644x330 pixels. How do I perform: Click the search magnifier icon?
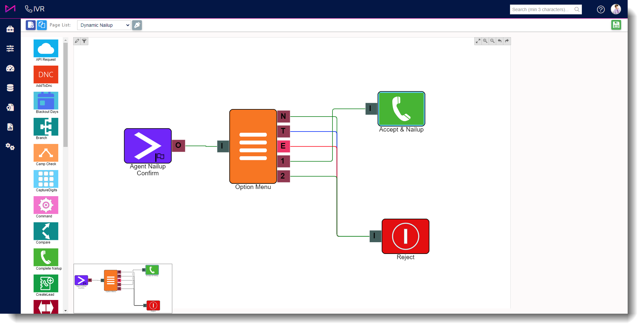click(577, 9)
